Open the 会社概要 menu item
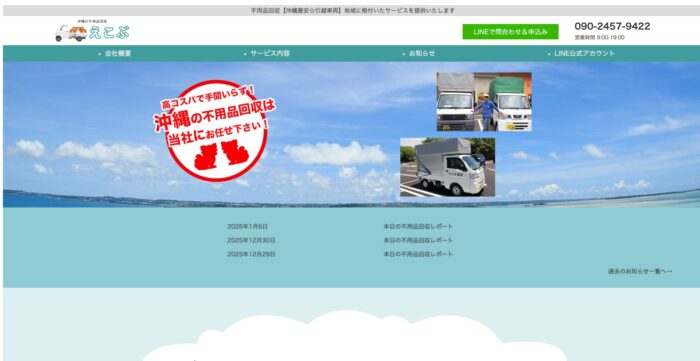The image size is (700, 361). (118, 53)
